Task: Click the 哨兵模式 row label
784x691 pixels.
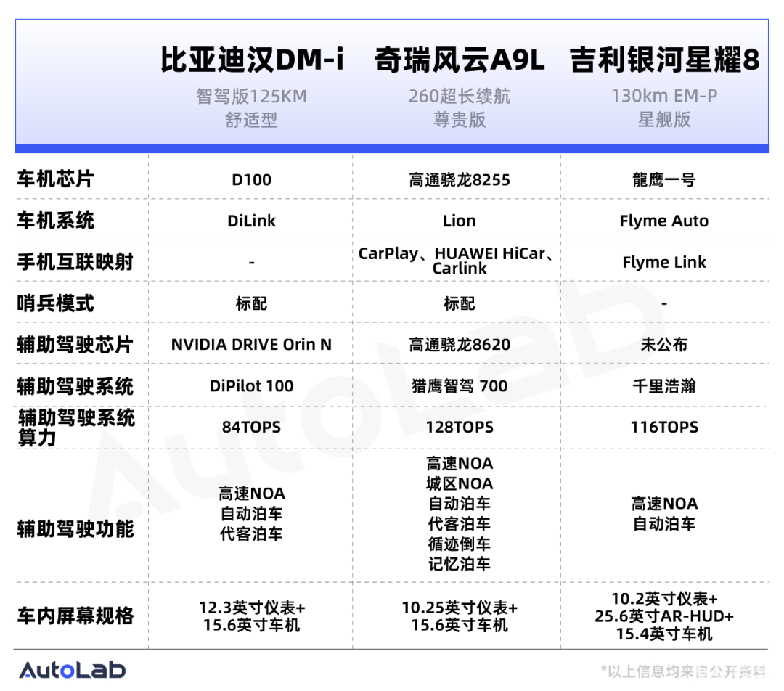Action: 56,303
